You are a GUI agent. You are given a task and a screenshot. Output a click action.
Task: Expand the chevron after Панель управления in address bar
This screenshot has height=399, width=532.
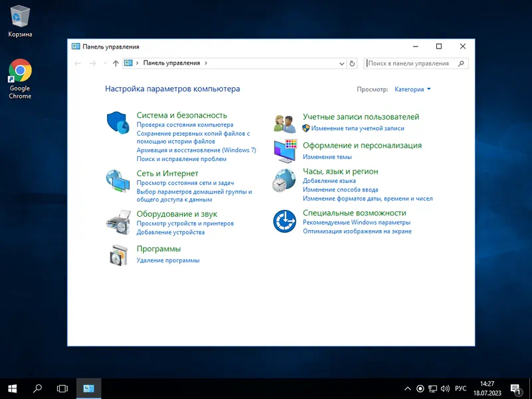[x=206, y=63]
